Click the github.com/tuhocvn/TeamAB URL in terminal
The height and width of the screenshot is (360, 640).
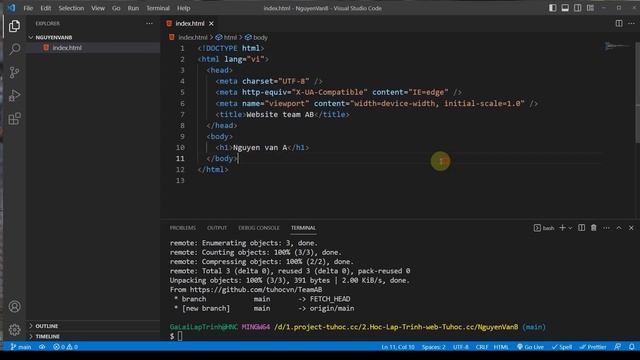click(256, 290)
